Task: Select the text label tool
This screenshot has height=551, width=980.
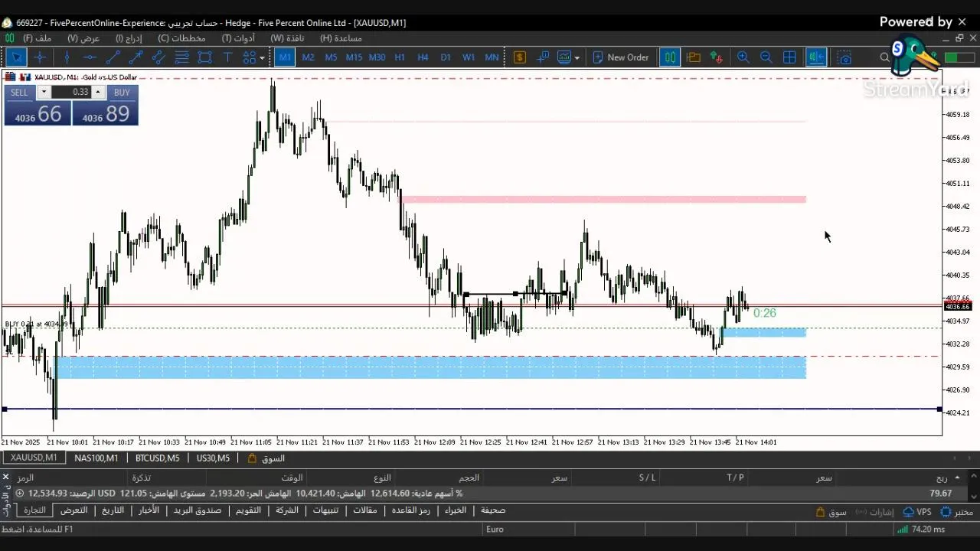Action: coord(227,57)
